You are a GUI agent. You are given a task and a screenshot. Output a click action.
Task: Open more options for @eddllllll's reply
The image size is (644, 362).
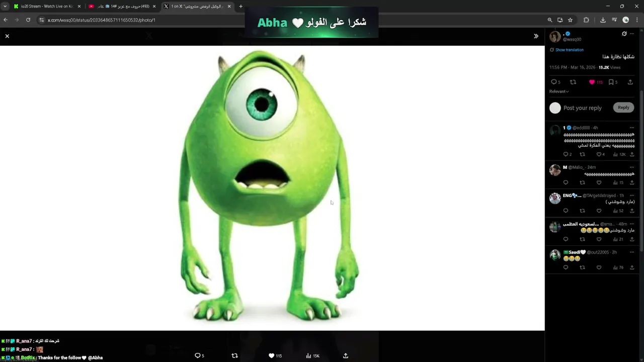coord(632,128)
